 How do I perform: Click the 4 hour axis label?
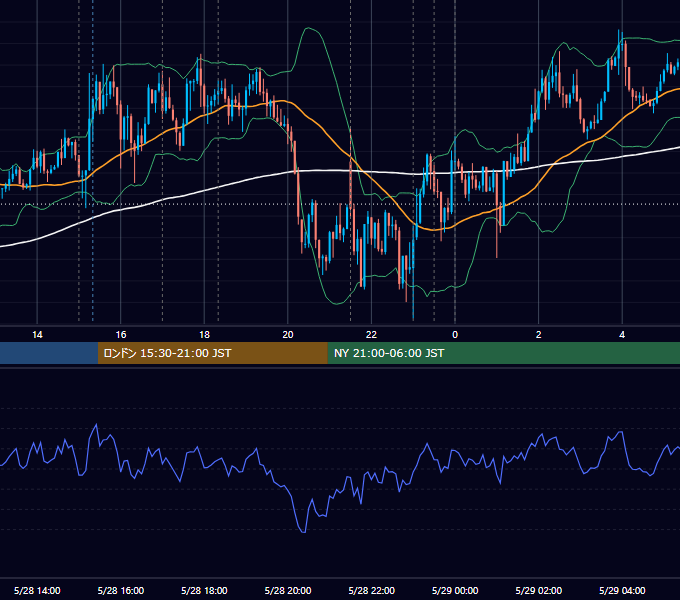pos(622,335)
